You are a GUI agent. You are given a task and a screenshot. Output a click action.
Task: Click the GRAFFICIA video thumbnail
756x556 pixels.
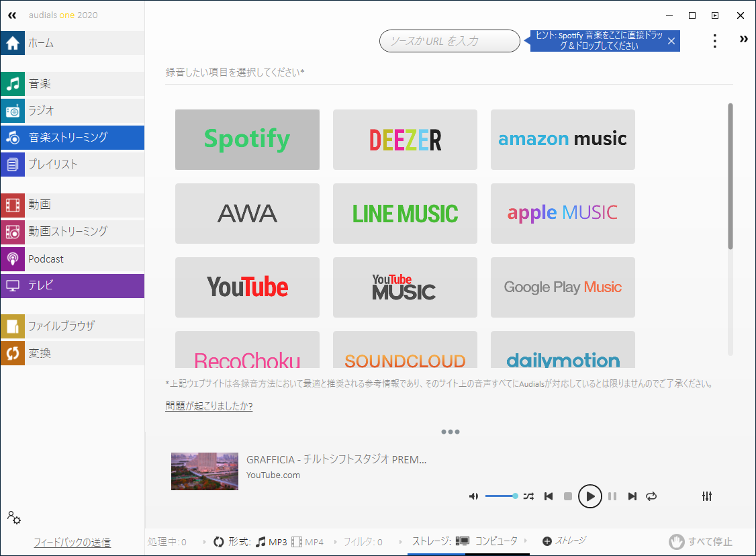[x=204, y=471]
